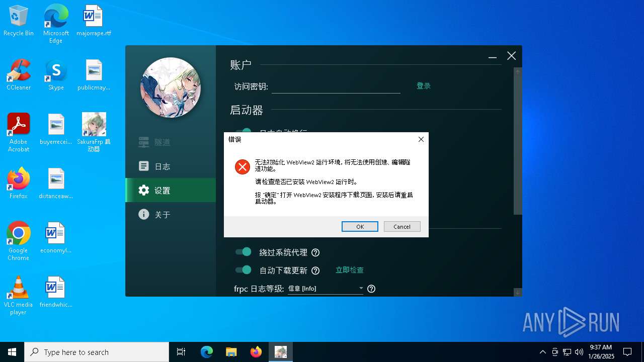
Task: Toggle the partially hidden launcher switch above dialog
Action: 244,131
